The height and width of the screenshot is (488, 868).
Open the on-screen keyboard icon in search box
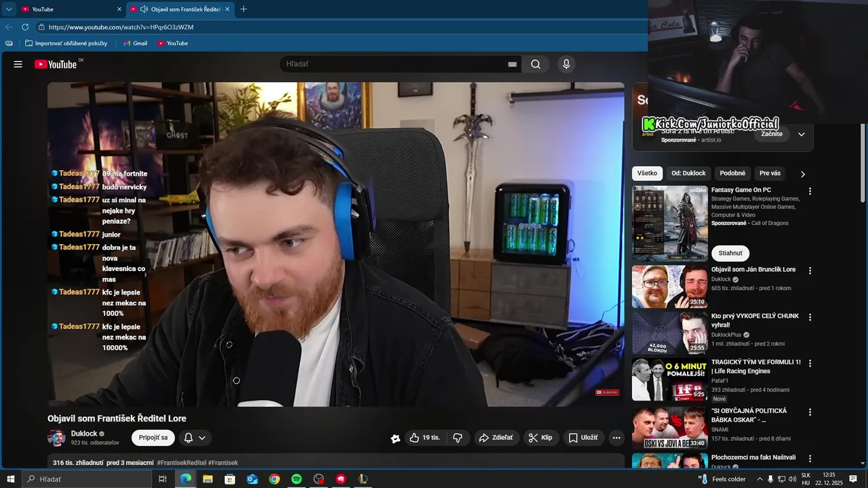[512, 64]
